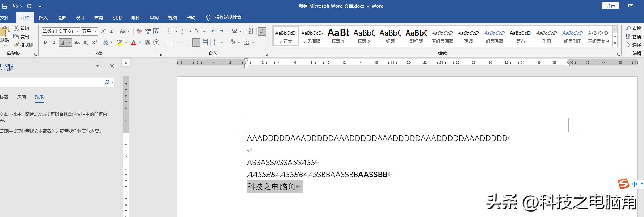Click the navigation search input field
The height and width of the screenshot is (217, 644).
51,83
